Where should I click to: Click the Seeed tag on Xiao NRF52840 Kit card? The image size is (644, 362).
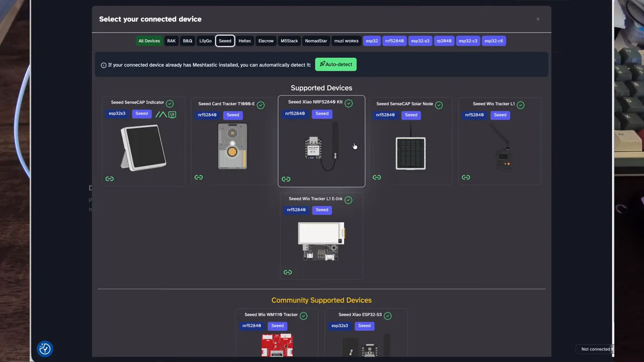coord(322,114)
